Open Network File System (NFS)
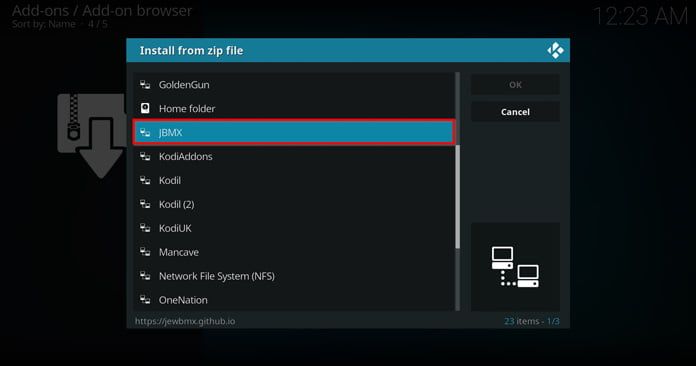Image resolution: width=696 pixels, height=366 pixels. (293, 276)
